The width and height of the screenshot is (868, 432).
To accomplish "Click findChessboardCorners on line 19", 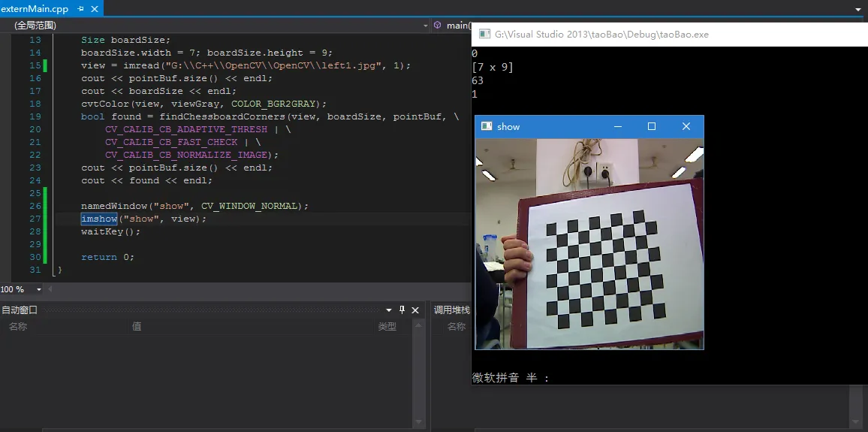I will 222,116.
